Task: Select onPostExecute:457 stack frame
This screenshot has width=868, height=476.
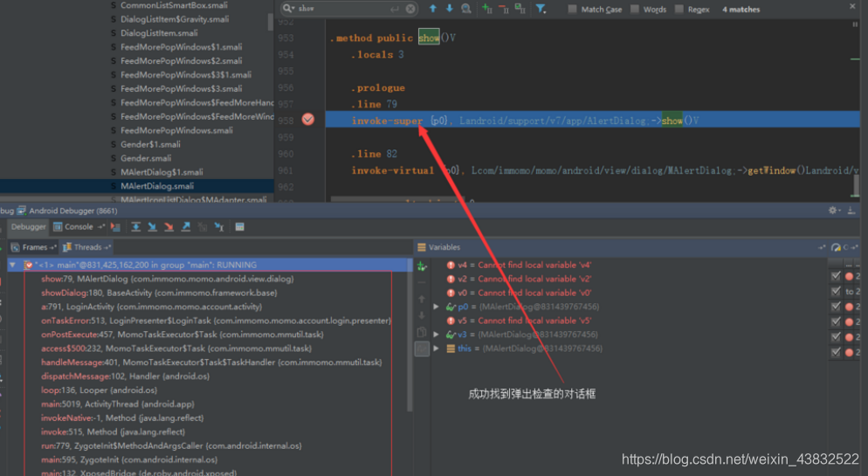Action: (183, 335)
